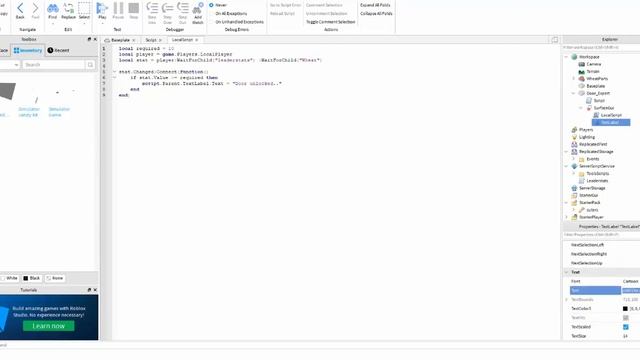Screen dimensions: 640x360
Task: Select Never for debug errors
Action: click(x=218, y=5)
